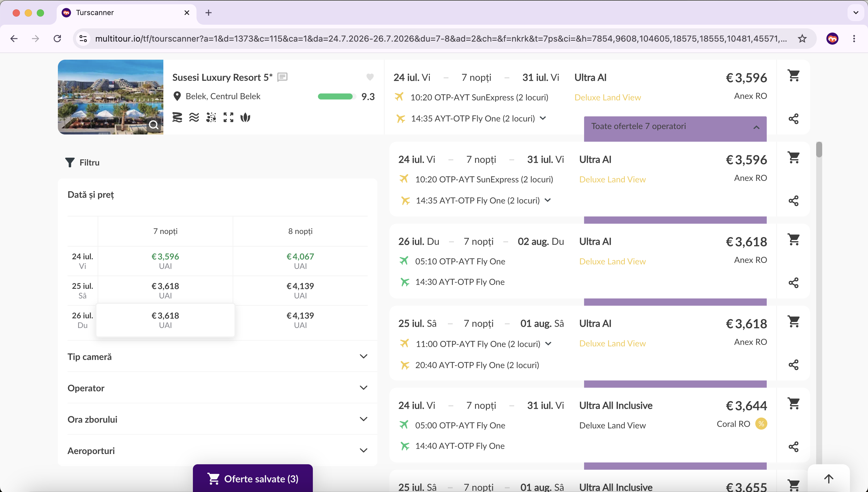Screen dimensions: 868x492
Task: Click the 8 nopți column header
Action: tap(300, 231)
